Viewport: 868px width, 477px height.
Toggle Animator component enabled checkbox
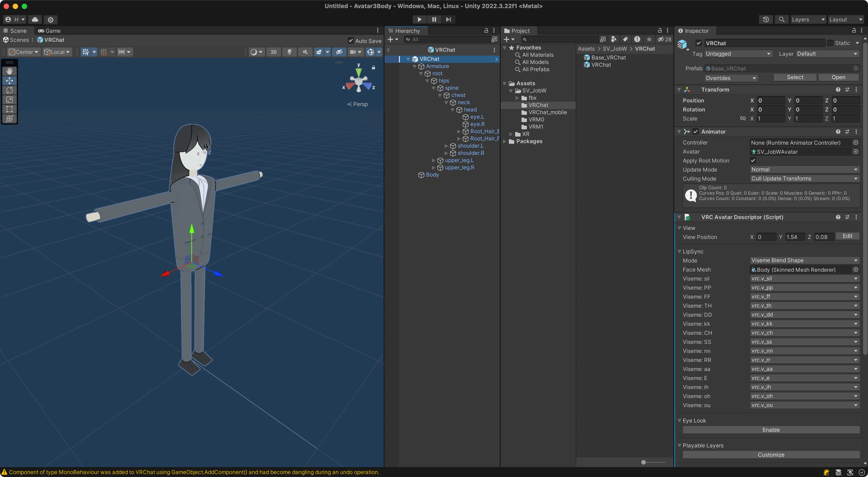[696, 132]
